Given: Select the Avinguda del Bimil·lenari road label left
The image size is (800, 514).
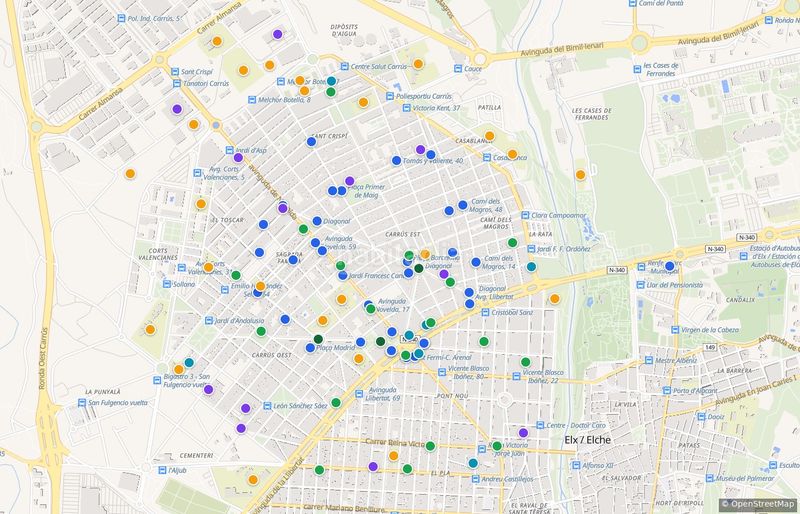Looking at the screenshot, I should tap(562, 50).
